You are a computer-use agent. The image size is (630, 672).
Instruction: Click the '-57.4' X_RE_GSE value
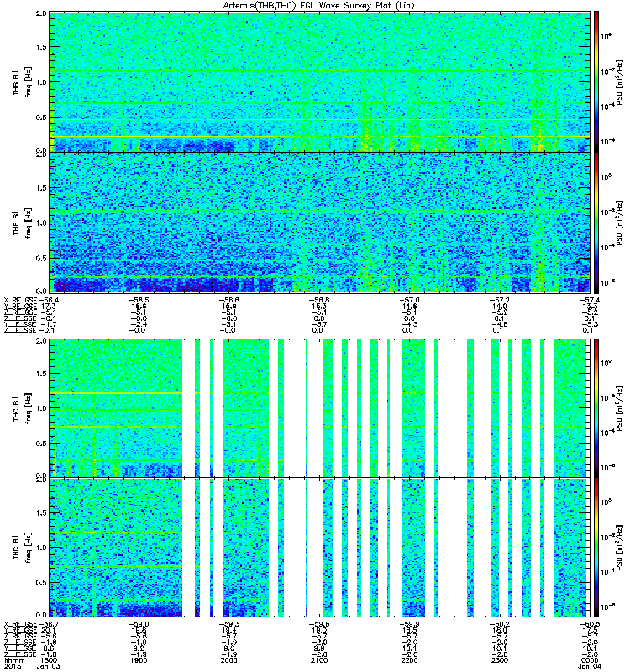(591, 300)
